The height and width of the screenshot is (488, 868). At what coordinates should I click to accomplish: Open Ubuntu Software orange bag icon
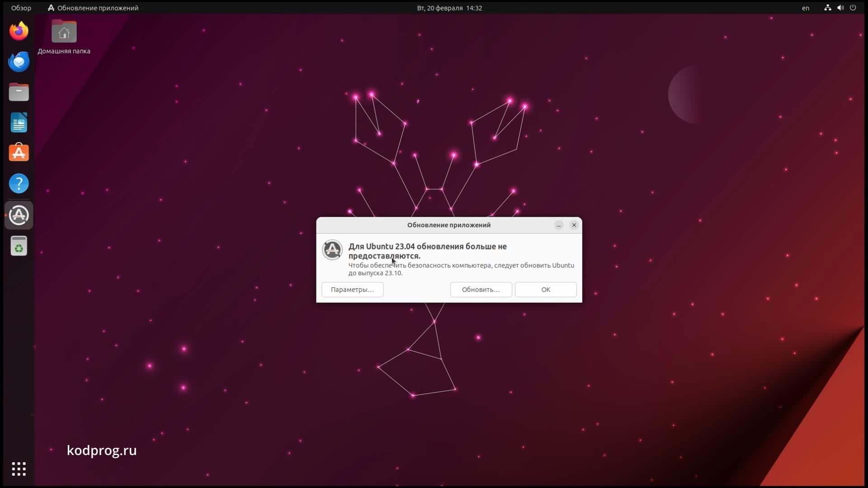click(x=19, y=153)
